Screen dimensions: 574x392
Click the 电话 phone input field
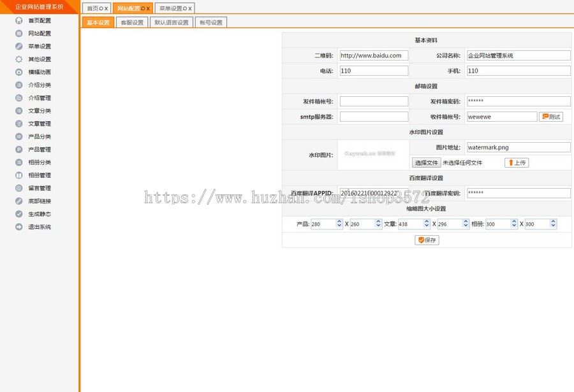374,71
